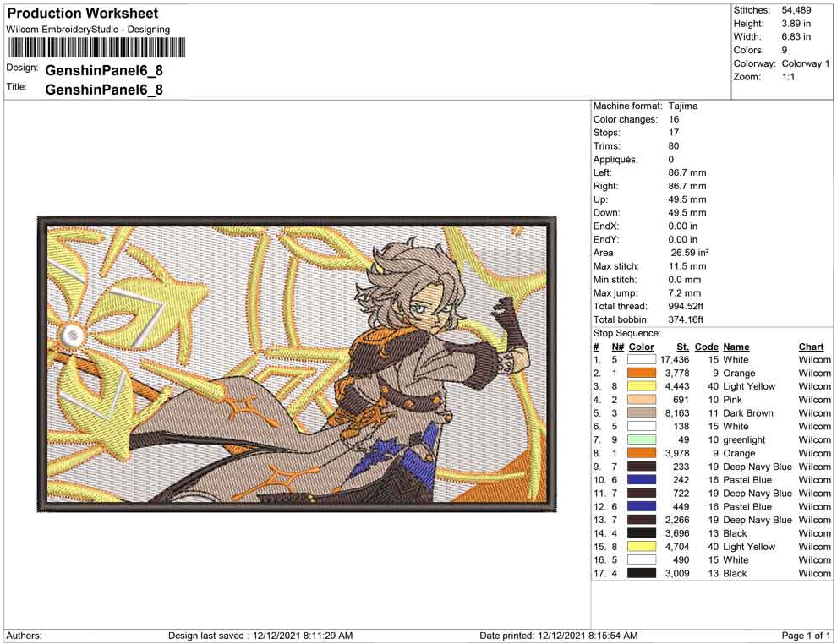The image size is (837, 644).
Task: Click the Max jump value 7.2 mm
Action: 685,293
